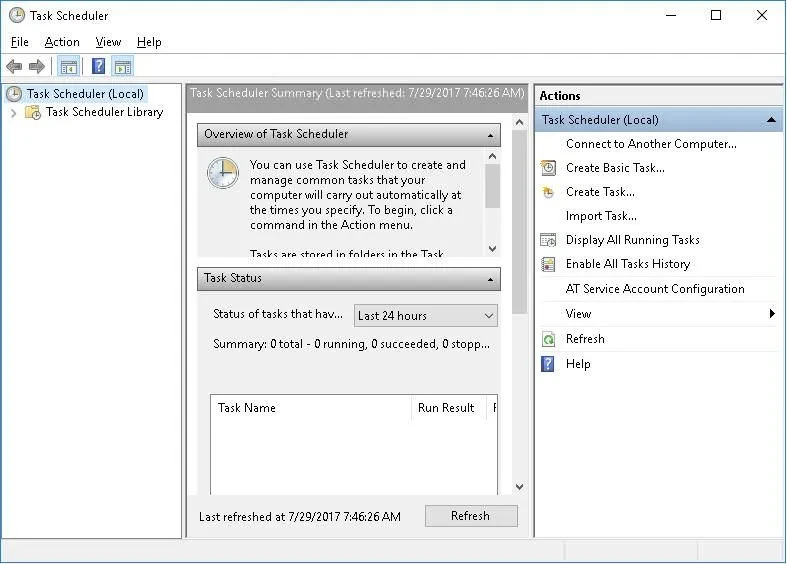Screen dimensions: 787x564
Task: Click the Enable All Tasks History icon
Action: click(548, 264)
